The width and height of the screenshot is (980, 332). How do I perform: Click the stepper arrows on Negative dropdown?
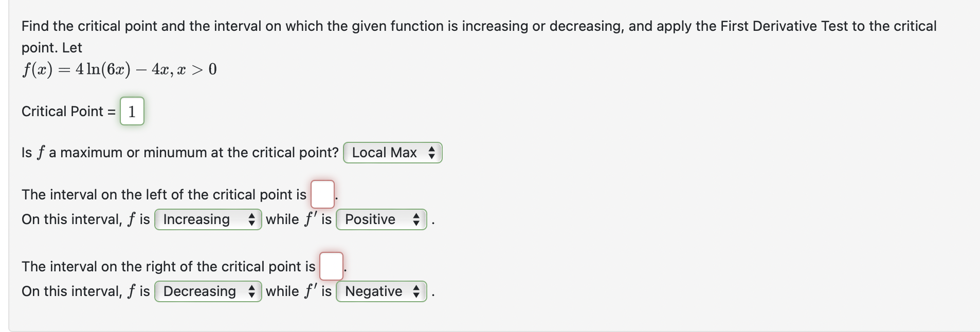[x=415, y=291]
